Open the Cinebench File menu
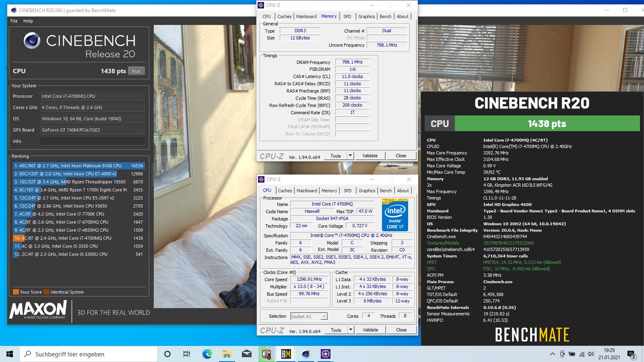This screenshot has width=644, height=362. pos(14,21)
